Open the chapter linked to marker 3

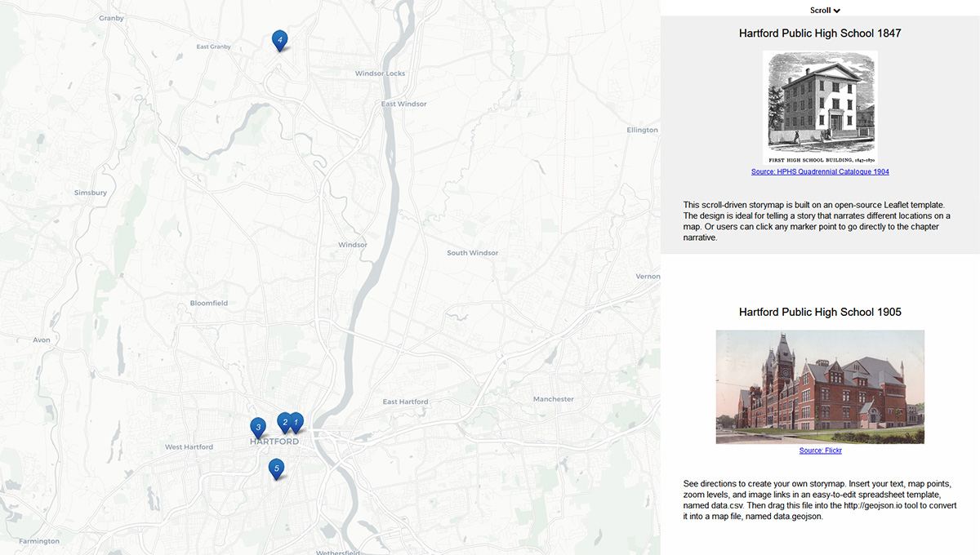[258, 427]
